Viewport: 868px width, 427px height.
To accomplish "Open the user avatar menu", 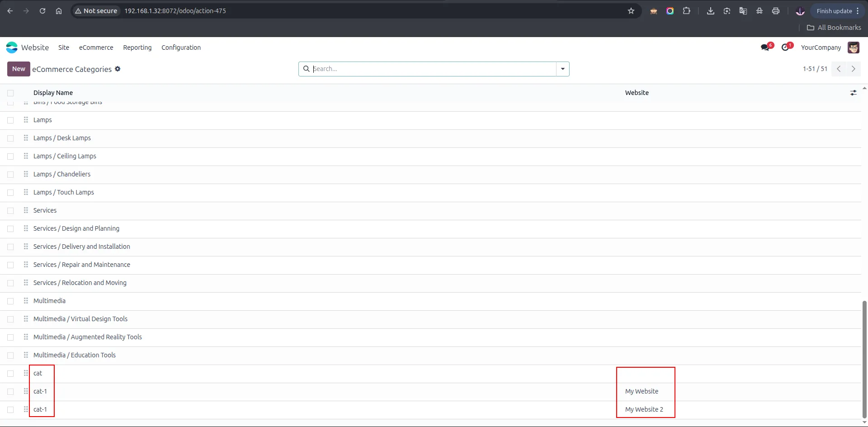I will 854,47.
